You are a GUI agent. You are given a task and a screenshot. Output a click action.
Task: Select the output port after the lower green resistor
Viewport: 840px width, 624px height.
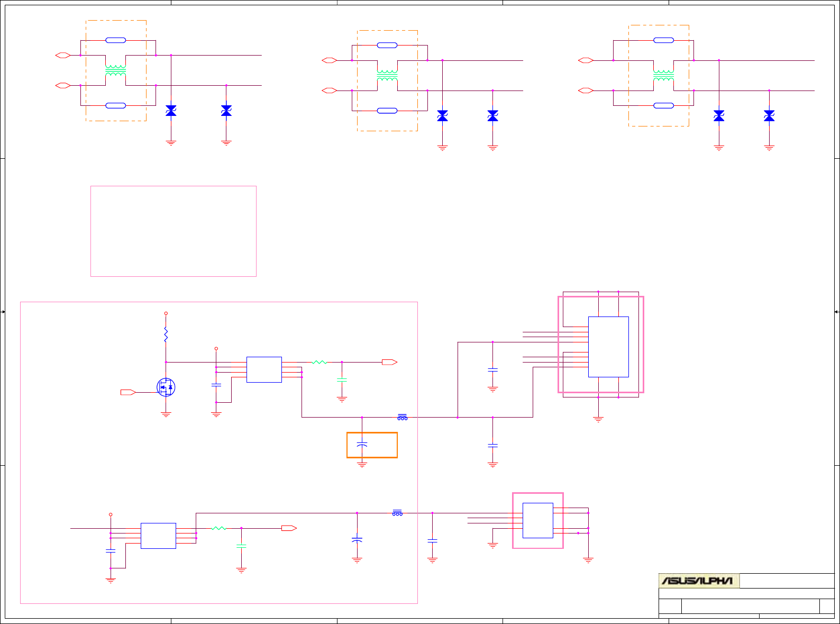[x=289, y=528]
